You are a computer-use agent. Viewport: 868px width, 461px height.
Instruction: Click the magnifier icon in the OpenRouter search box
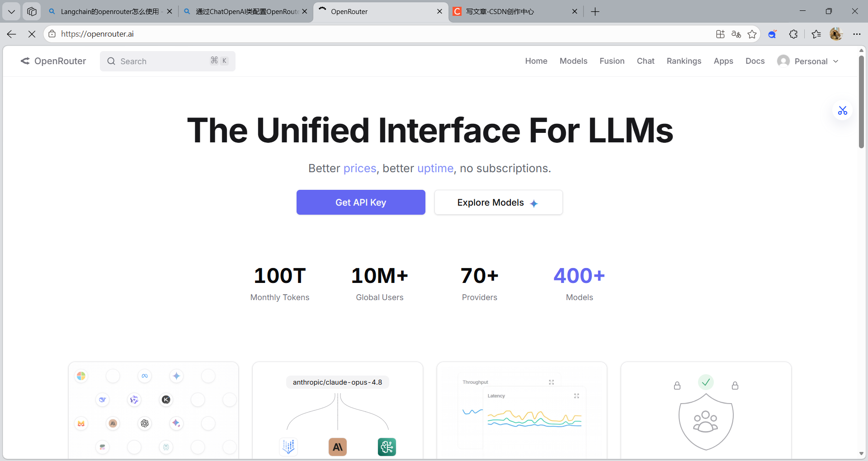pos(111,61)
